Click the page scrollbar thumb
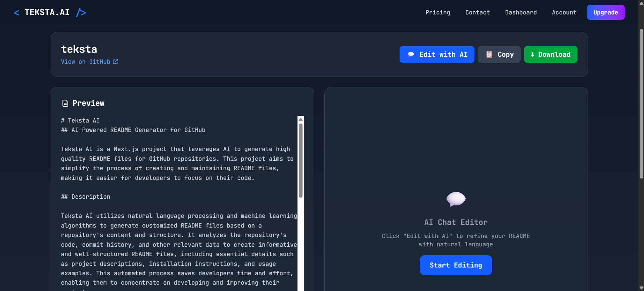Screen dimensions: 644x291 [x=641, y=103]
